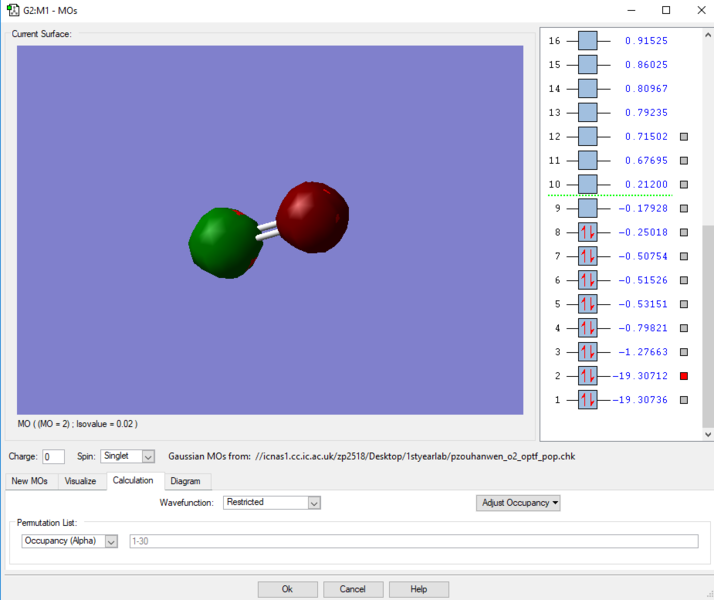The image size is (714, 600).
Task: Select orbital box for MO 16
Action: (x=587, y=41)
